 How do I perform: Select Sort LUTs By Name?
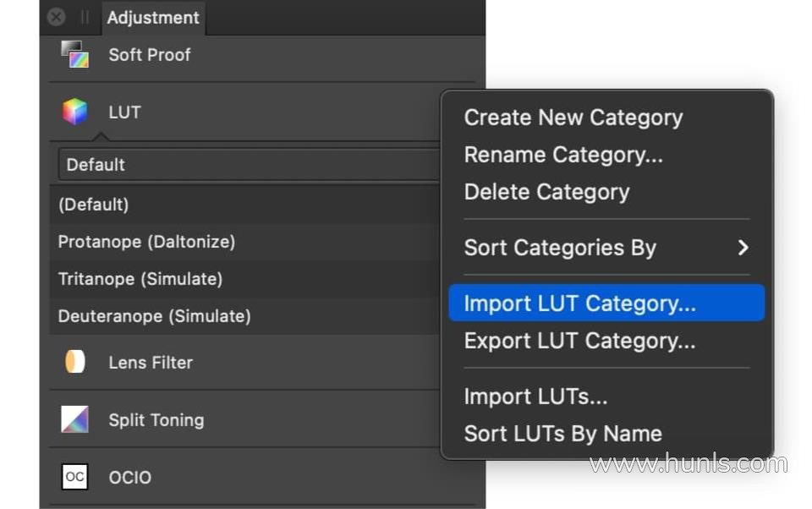pos(562,434)
